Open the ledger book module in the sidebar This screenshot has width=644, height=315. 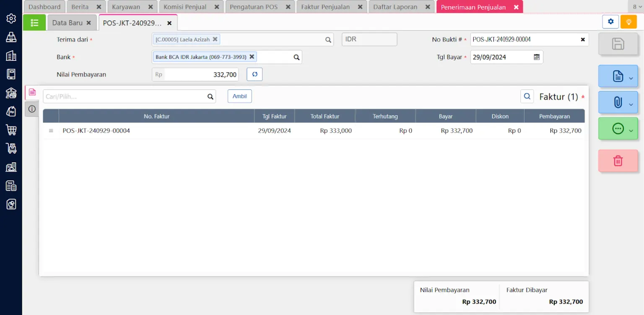click(11, 74)
